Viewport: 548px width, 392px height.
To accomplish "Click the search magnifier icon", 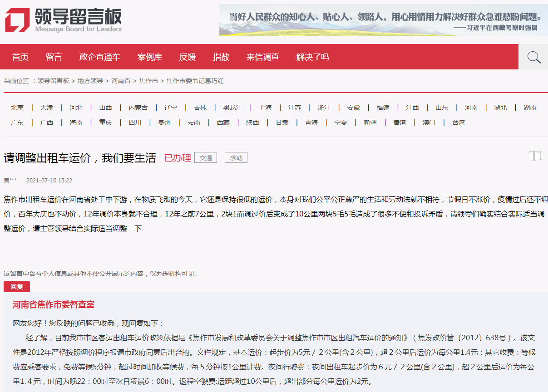I will (533, 57).
